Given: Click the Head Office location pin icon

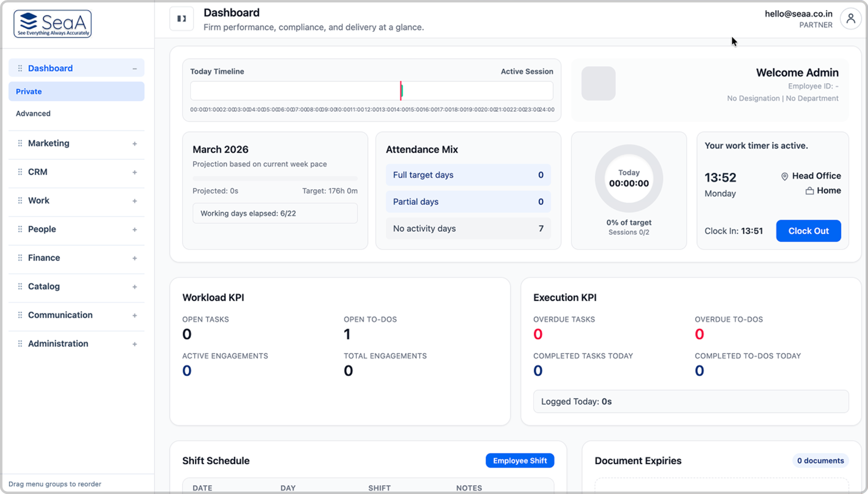Looking at the screenshot, I should click(x=784, y=176).
